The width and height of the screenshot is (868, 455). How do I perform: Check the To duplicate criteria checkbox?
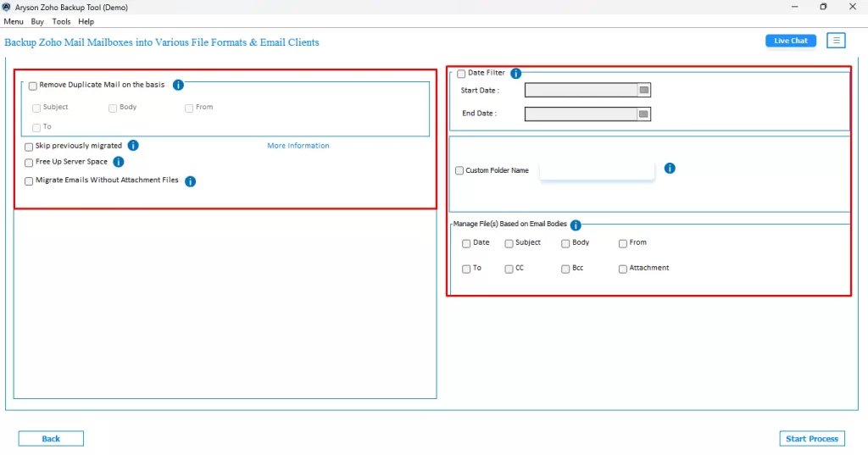(x=36, y=128)
